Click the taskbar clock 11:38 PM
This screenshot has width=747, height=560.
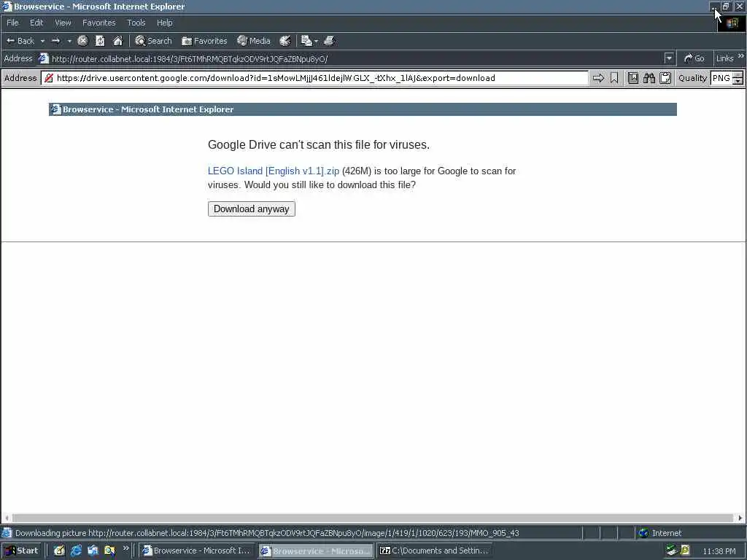click(x=719, y=551)
